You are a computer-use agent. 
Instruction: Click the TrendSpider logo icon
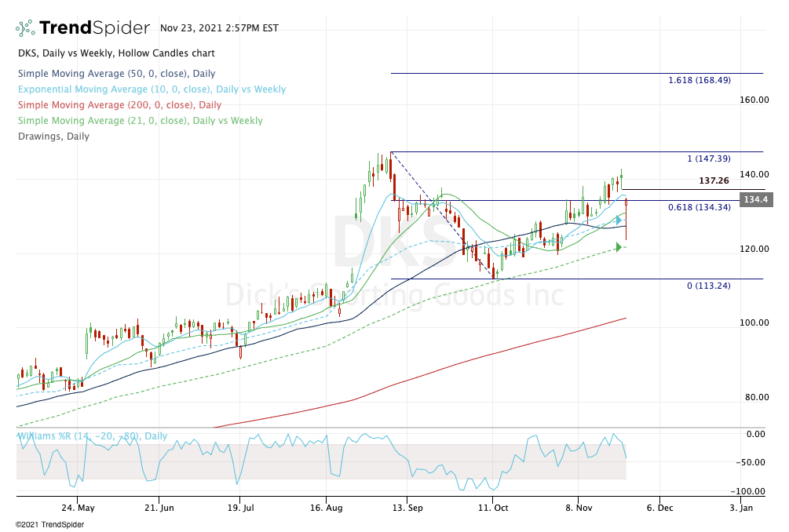[x=25, y=28]
